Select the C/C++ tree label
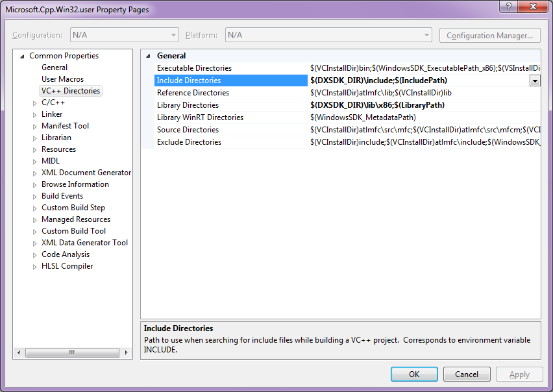Viewport: 553px width, 392px height. coord(53,103)
